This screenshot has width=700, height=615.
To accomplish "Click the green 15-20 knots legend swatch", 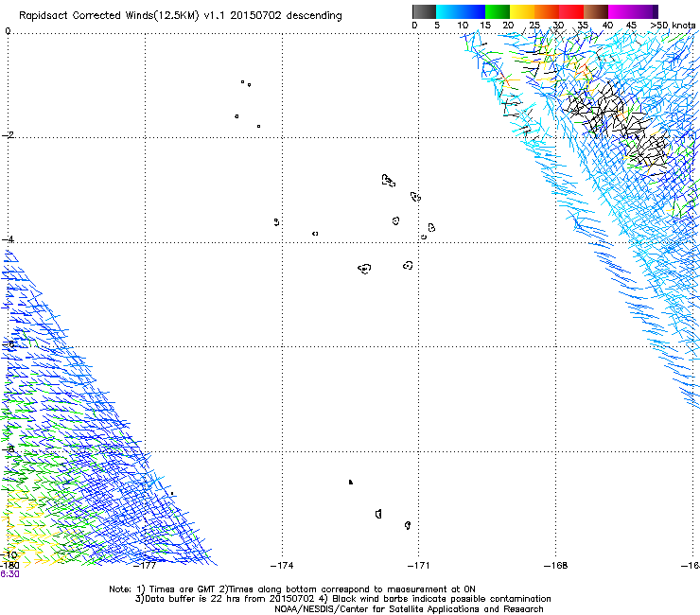I will (498, 11).
